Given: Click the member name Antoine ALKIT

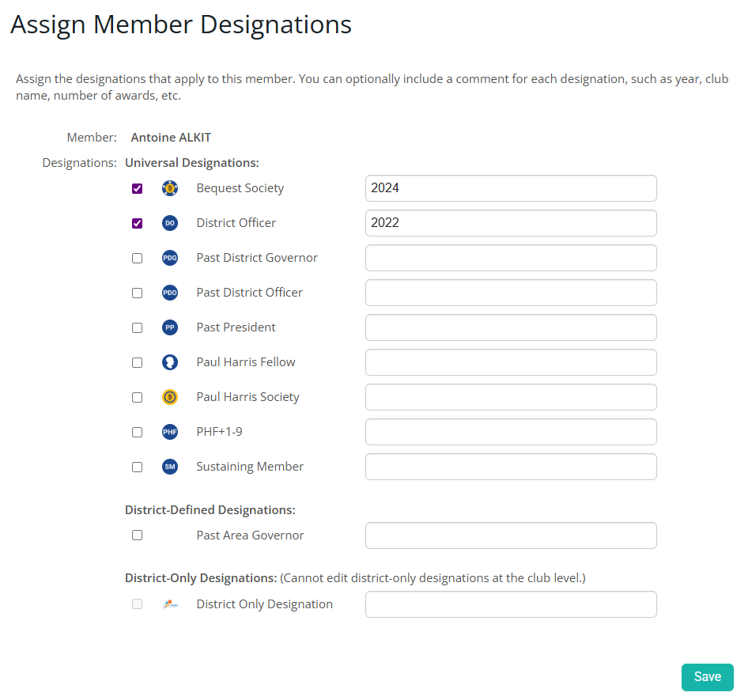Looking at the screenshot, I should pos(171,138).
